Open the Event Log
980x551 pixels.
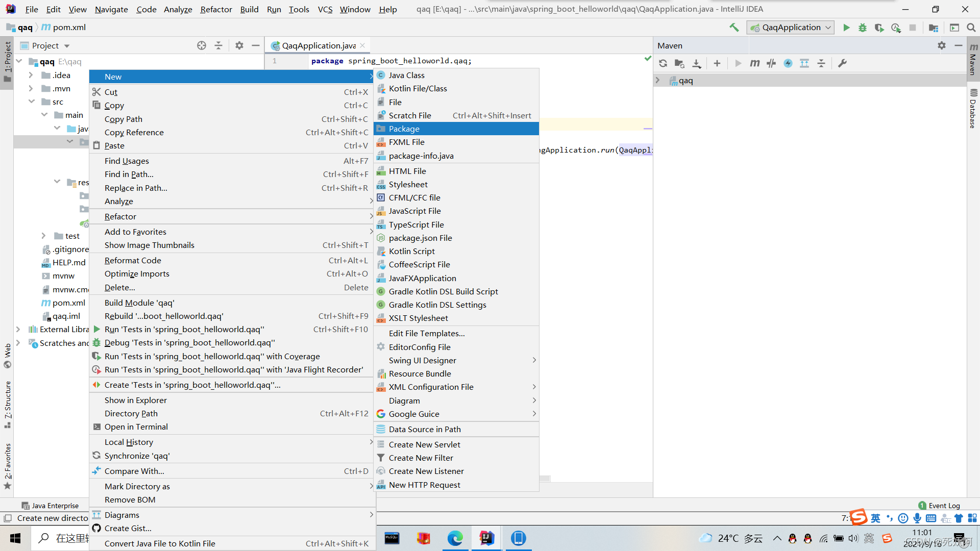coord(944,505)
